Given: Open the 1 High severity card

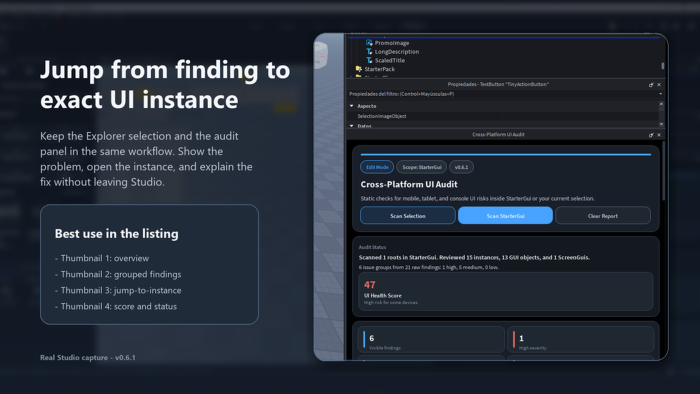Looking at the screenshot, I should tap(581, 340).
